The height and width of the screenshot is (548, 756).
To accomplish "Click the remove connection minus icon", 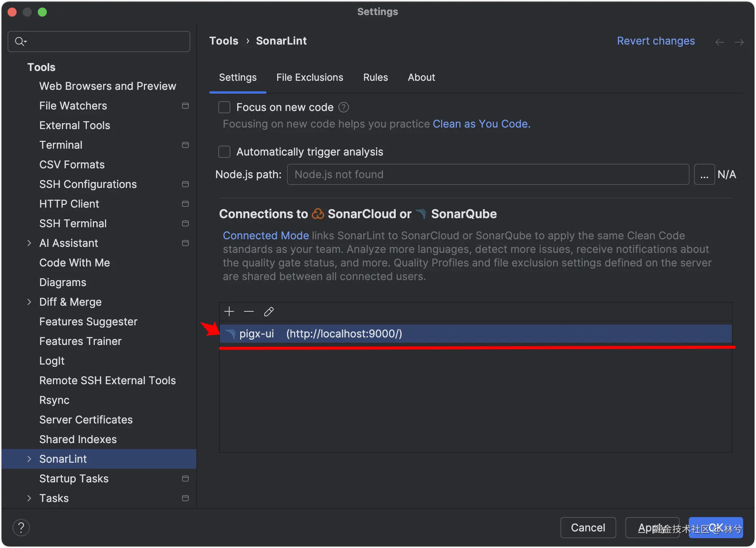I will click(x=249, y=312).
